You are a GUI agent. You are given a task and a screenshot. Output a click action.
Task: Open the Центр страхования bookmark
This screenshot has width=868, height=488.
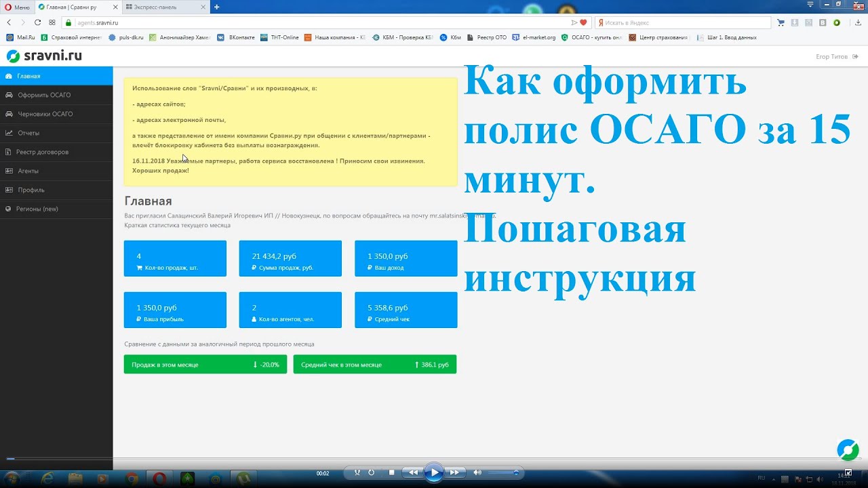[659, 37]
